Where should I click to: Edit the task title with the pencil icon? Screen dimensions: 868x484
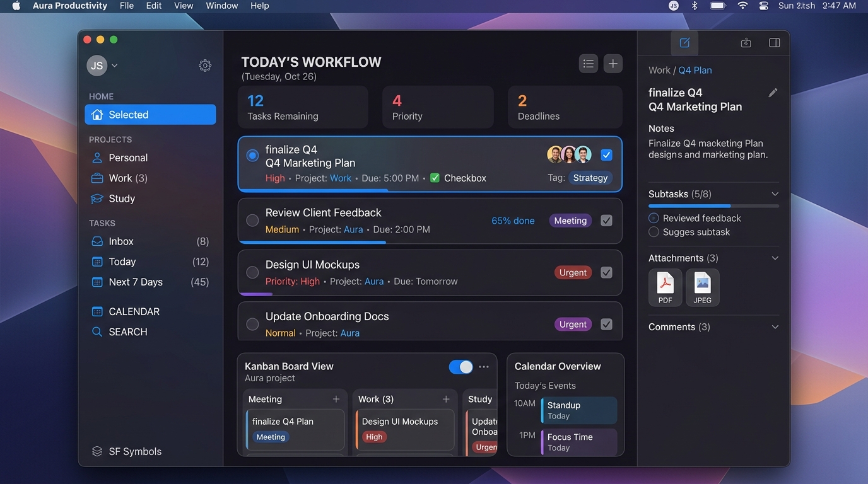click(773, 93)
